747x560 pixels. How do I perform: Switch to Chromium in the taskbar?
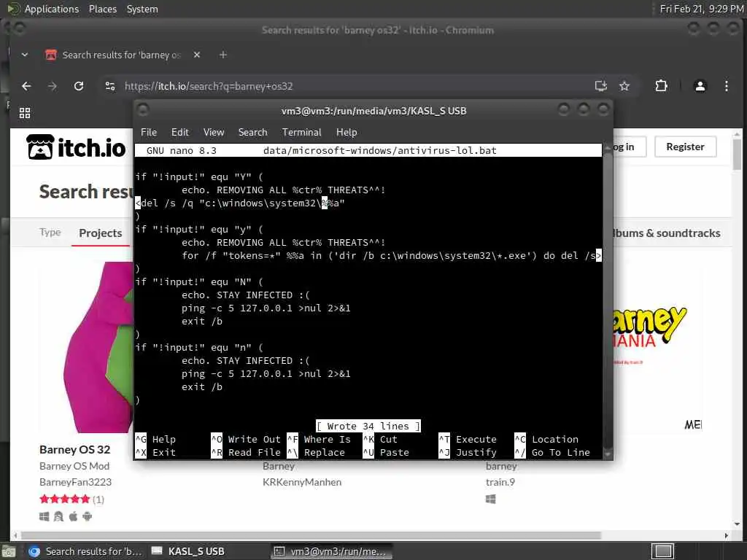[x=85, y=551]
